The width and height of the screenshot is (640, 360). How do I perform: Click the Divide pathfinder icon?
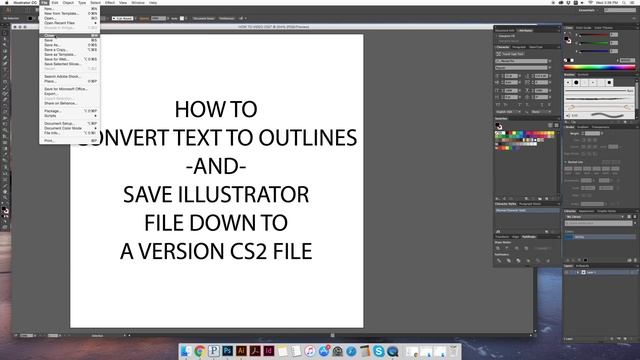499,260
